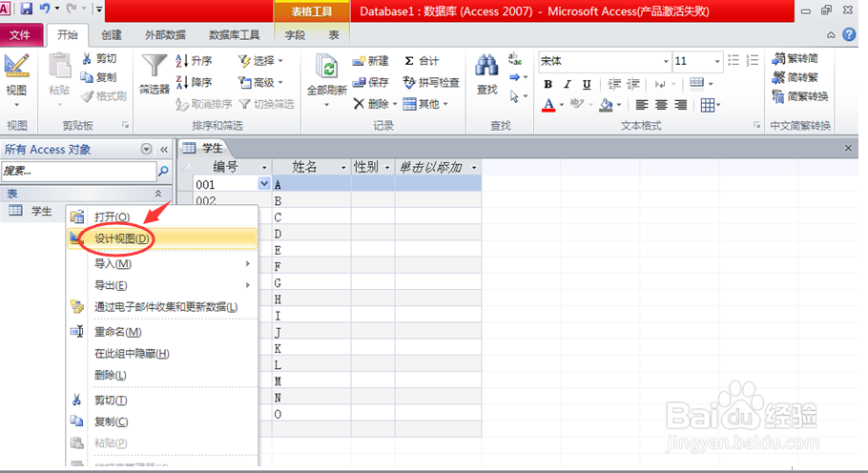The image size is (868, 473).
Task: Open the font name dropdown (宋体)
Action: 666,61
